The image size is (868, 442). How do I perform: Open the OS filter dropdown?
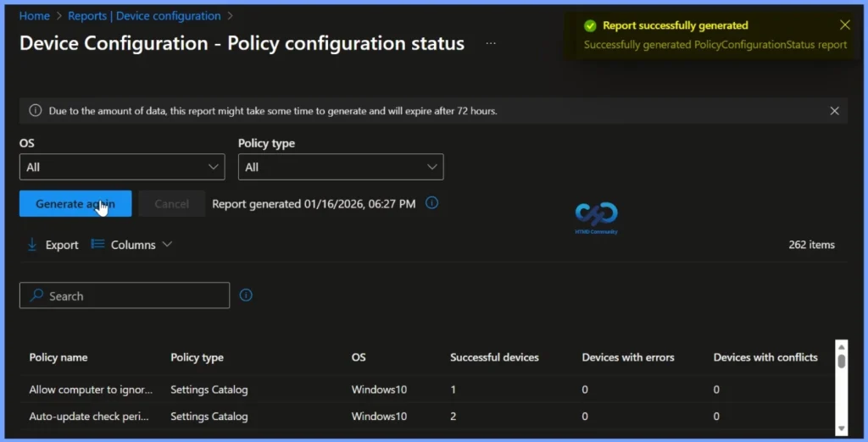(122, 167)
